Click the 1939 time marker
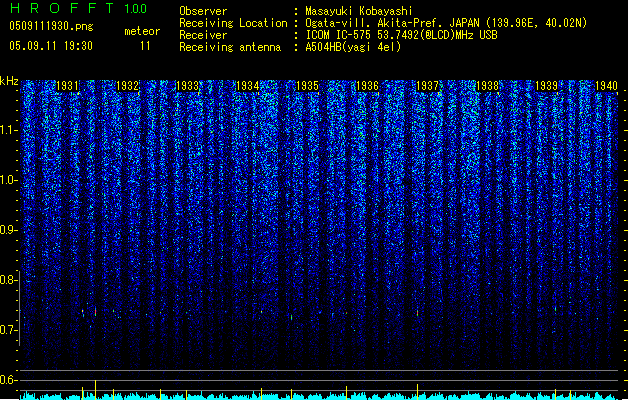This screenshot has width=629, height=400. [x=547, y=86]
